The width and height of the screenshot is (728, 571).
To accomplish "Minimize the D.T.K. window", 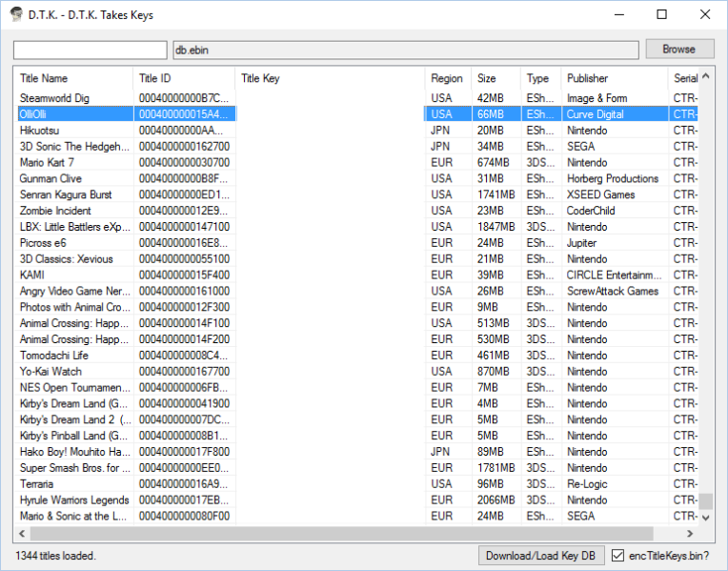I will 619,14.
